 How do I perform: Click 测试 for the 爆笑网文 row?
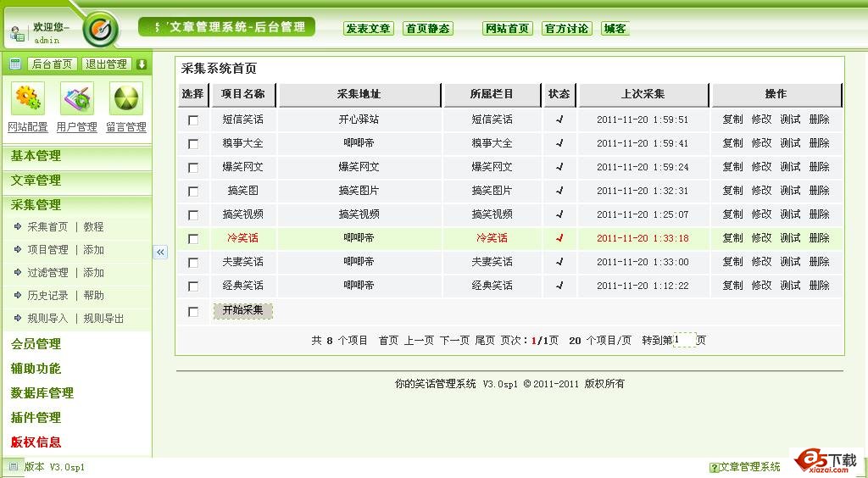coord(791,166)
